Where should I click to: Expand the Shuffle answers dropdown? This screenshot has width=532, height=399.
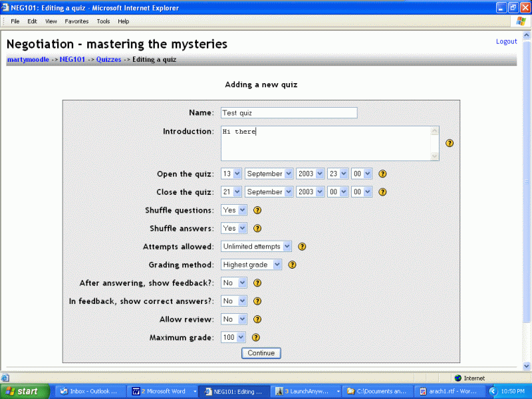coord(233,228)
